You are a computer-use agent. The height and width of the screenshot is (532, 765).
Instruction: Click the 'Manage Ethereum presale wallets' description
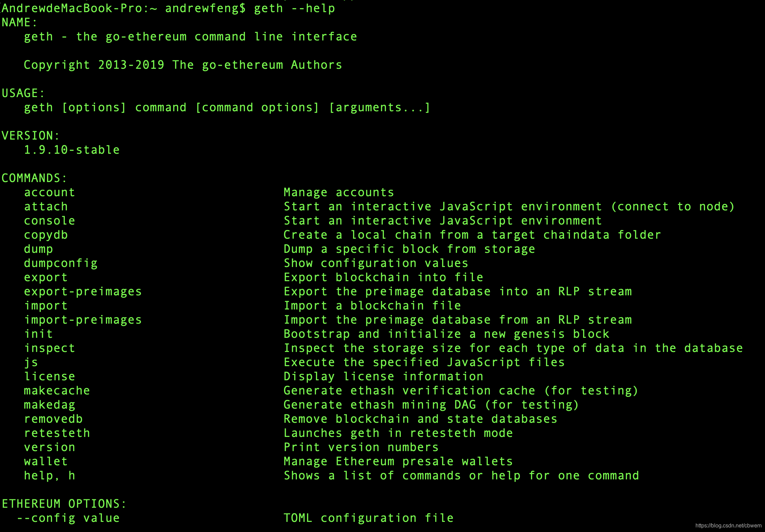tap(398, 461)
